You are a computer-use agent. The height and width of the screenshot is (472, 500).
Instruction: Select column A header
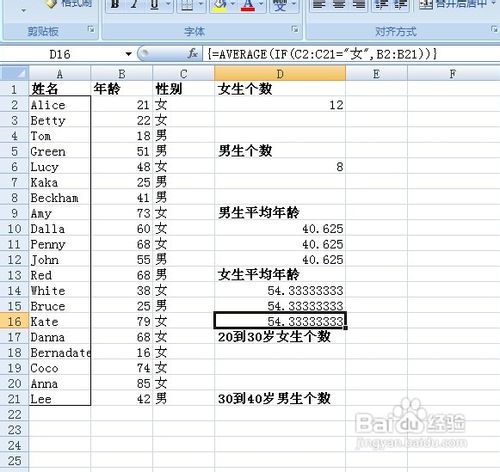click(60, 74)
